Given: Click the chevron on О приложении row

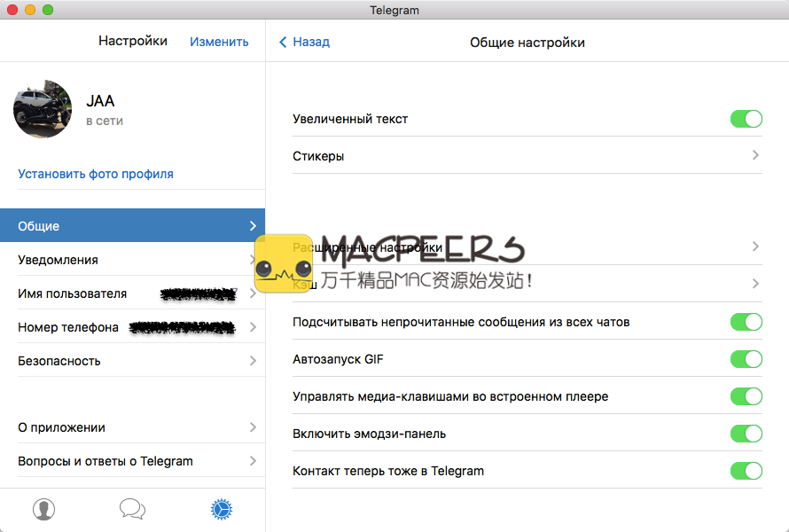Looking at the screenshot, I should pos(254,427).
